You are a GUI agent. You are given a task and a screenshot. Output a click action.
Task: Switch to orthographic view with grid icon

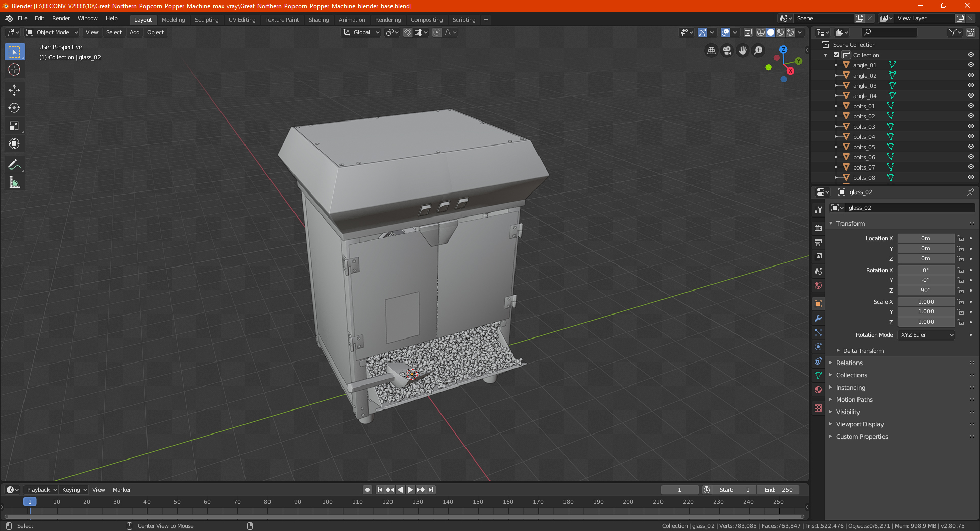click(x=711, y=51)
